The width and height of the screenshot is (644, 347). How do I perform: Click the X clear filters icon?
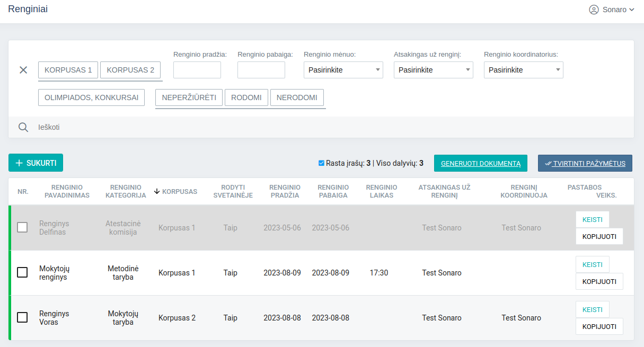click(x=23, y=70)
